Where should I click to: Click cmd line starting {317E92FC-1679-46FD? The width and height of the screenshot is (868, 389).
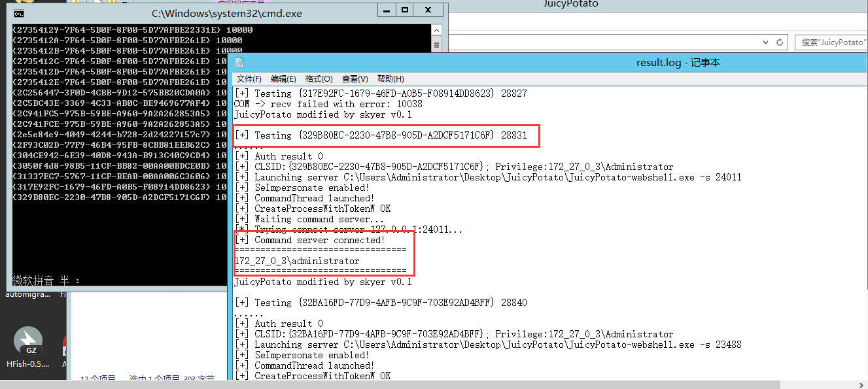tap(120, 187)
